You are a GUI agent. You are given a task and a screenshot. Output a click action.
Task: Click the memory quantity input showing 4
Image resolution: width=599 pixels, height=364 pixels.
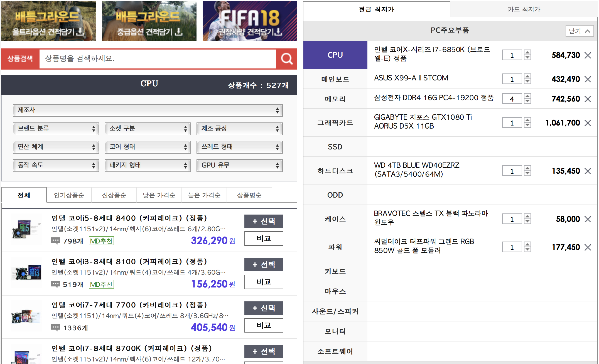tap(512, 99)
